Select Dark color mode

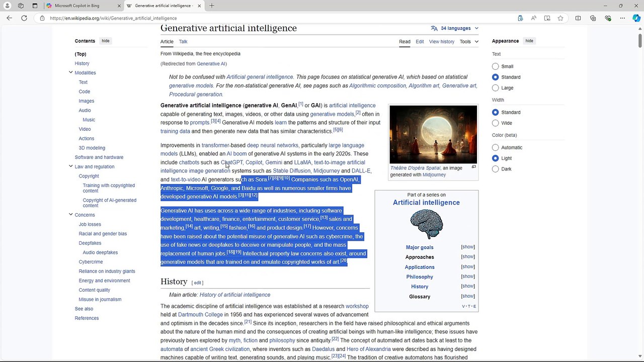point(496,169)
